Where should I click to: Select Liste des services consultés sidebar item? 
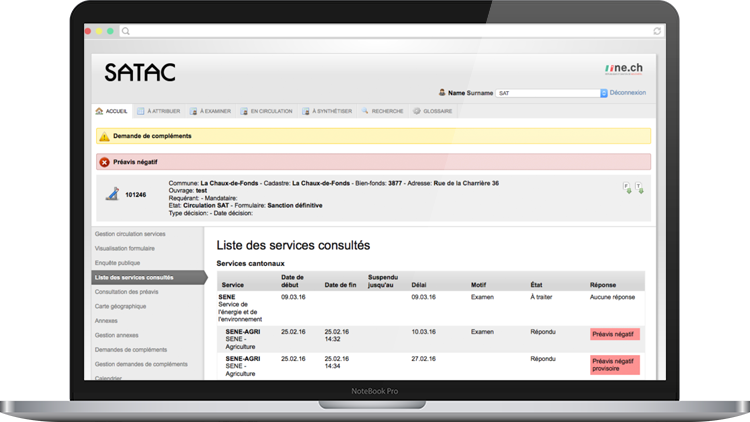148,278
